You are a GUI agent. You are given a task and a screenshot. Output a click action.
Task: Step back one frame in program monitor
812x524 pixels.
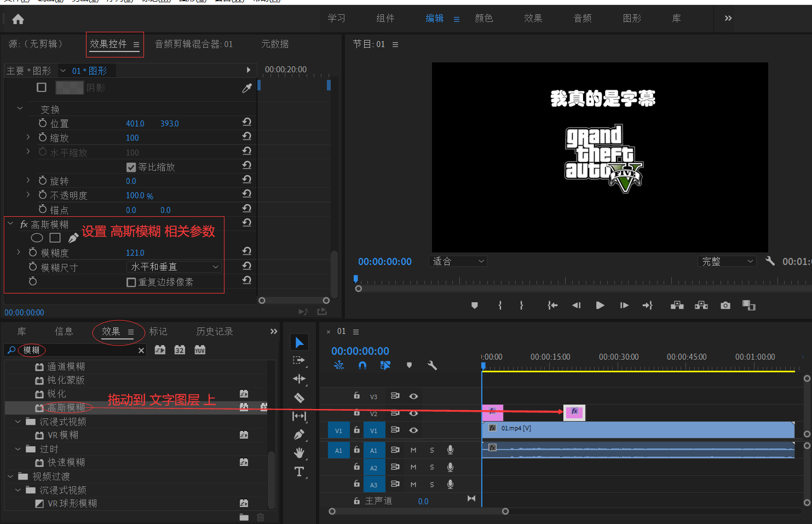[x=576, y=306]
